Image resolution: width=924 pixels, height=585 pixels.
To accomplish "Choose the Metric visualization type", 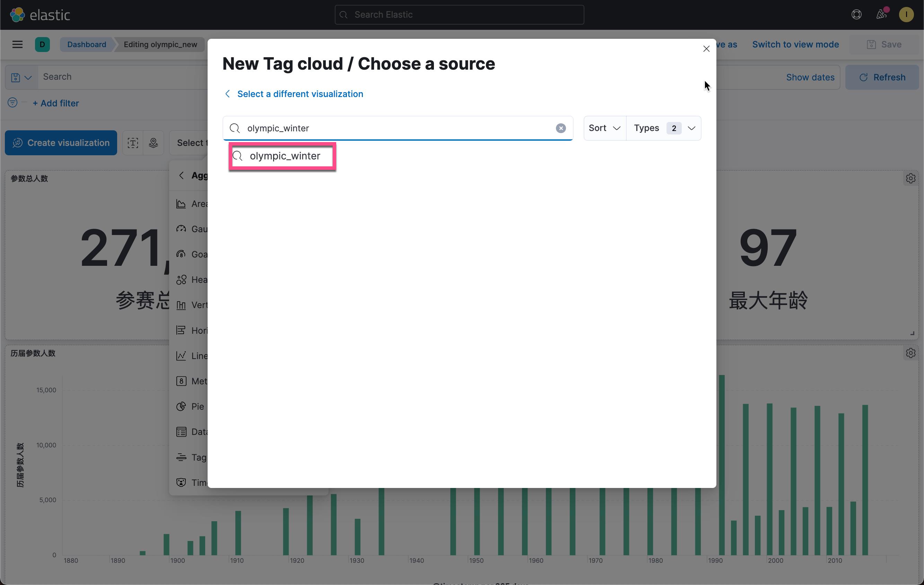I will click(x=192, y=381).
